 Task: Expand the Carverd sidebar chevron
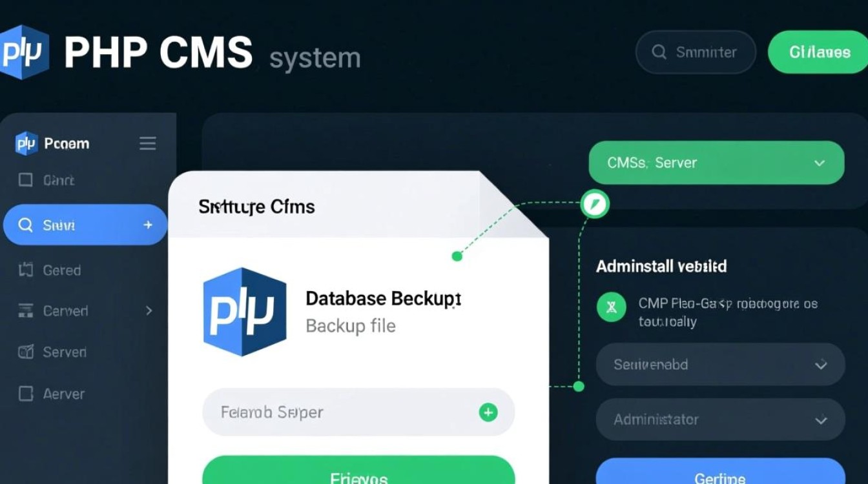(x=149, y=311)
